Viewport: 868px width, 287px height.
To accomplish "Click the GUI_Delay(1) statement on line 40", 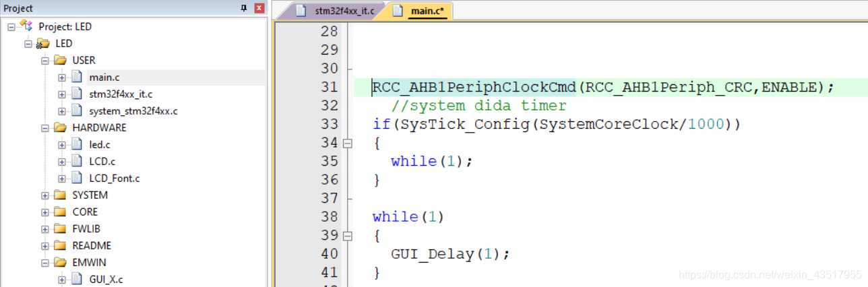I will point(450,254).
